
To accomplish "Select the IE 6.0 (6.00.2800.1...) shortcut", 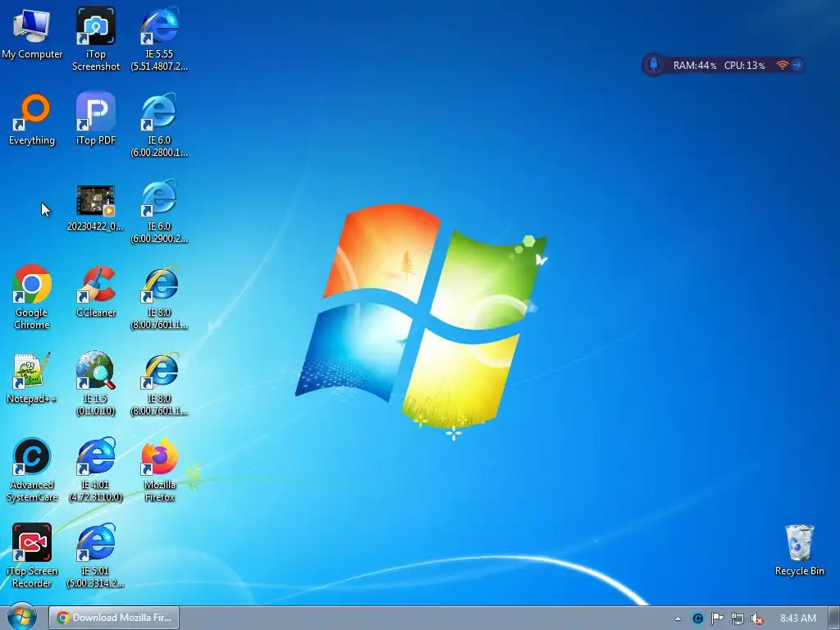I will click(159, 125).
